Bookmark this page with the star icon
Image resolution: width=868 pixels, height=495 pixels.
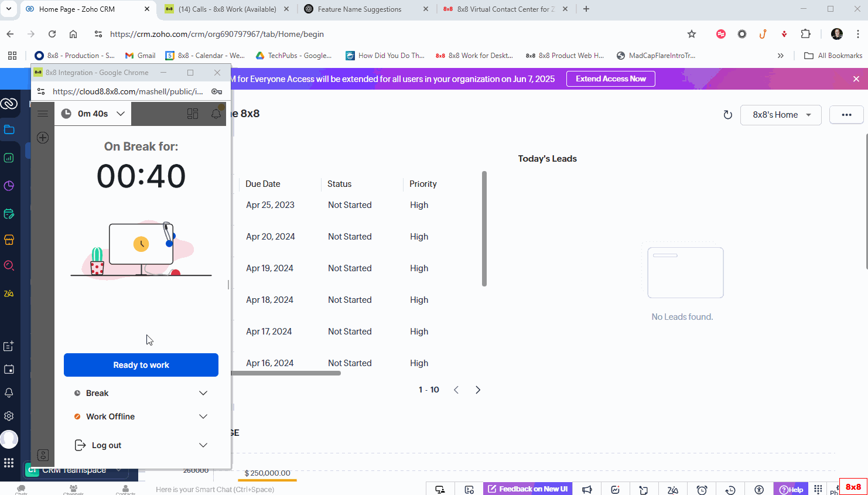pyautogui.click(x=692, y=34)
